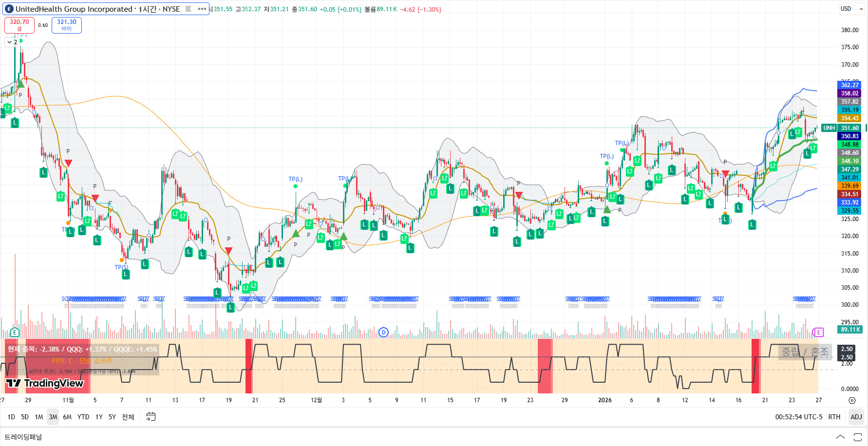
Task: Open the 트레이딩패널 trading panel tab
Action: tap(23, 437)
